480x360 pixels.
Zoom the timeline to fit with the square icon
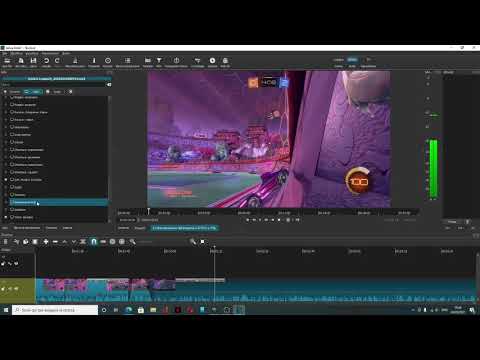click(202, 242)
